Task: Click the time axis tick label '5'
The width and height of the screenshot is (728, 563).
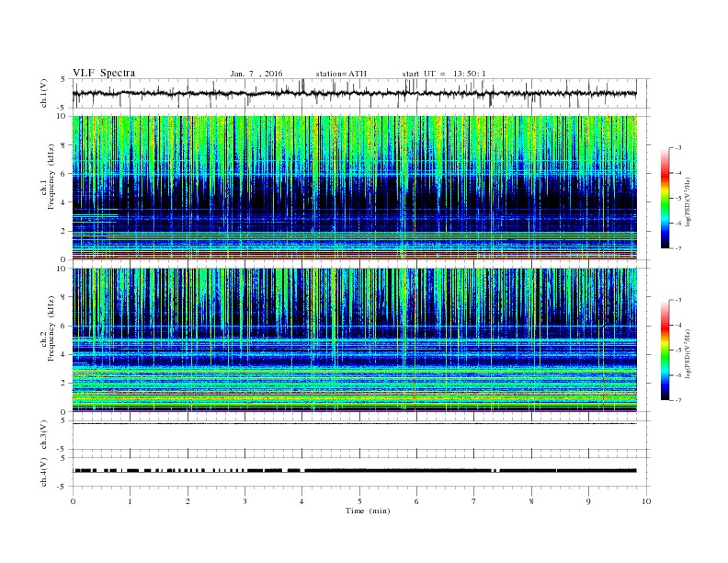Action: tap(359, 501)
